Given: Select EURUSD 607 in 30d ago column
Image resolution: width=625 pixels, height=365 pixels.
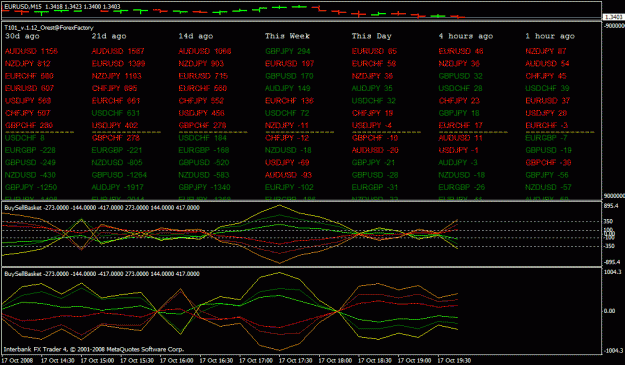Looking at the screenshot, I should (29, 88).
